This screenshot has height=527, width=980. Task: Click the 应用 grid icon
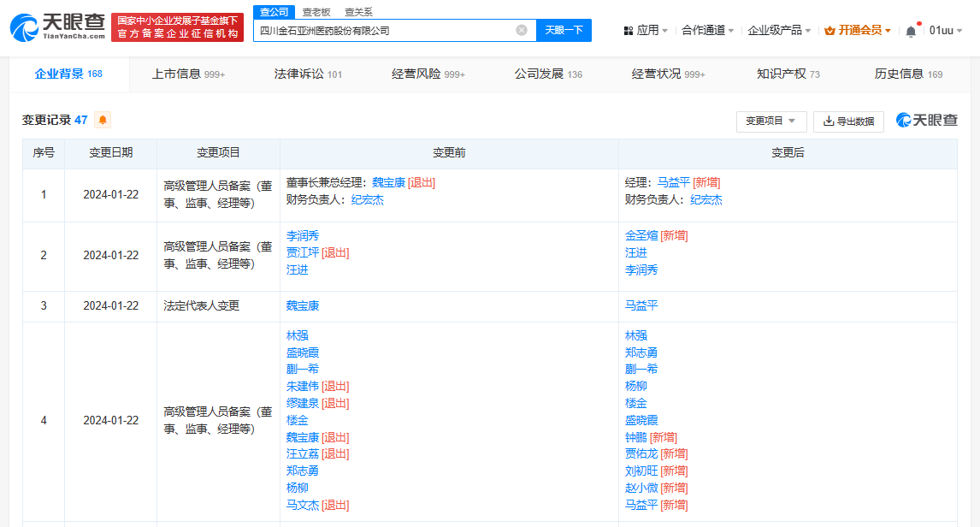pyautogui.click(x=629, y=31)
